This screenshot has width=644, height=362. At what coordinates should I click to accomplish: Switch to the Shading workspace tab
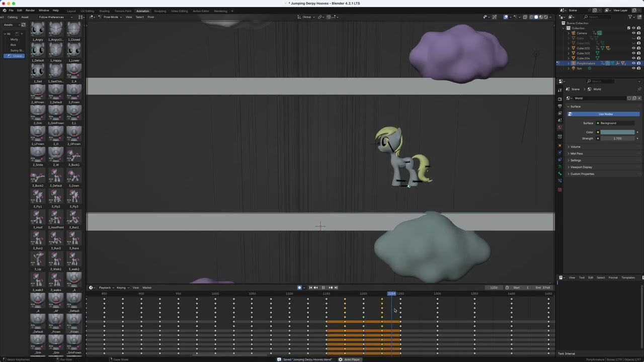pos(104,11)
